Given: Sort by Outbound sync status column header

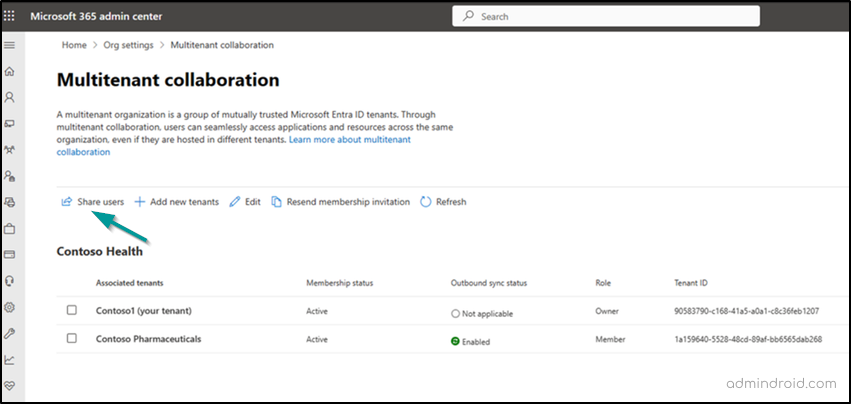Looking at the screenshot, I should (489, 283).
